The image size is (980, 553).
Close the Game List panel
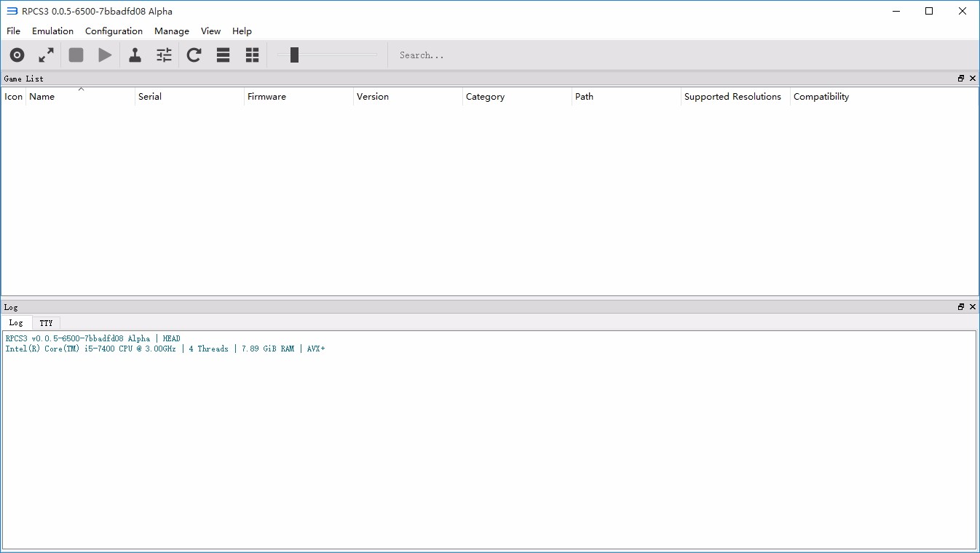(x=973, y=79)
